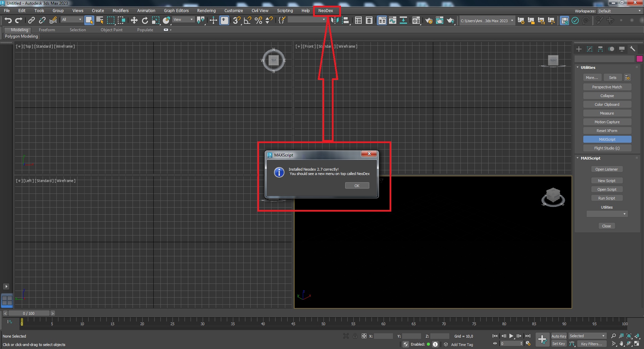The width and height of the screenshot is (644, 349).
Task: Open the Graph Editors menu
Action: pos(176,11)
